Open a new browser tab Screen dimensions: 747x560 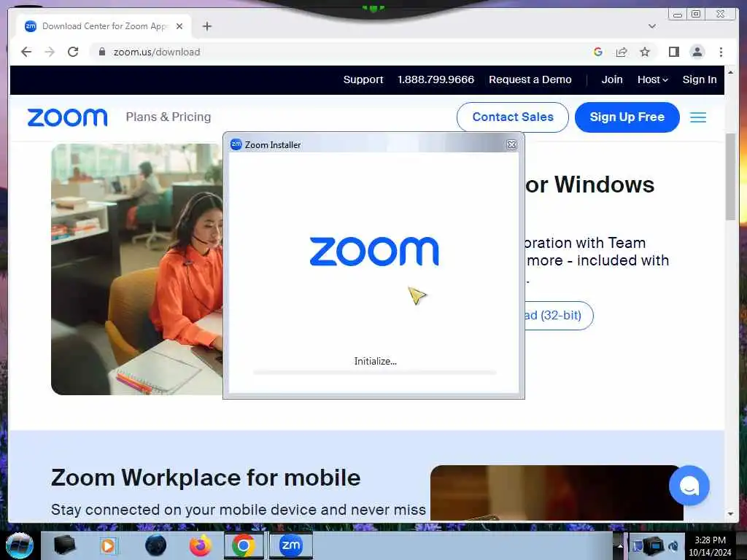206,26
